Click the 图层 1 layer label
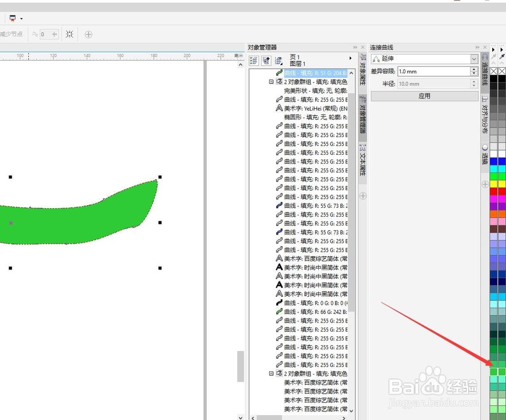 click(x=297, y=64)
